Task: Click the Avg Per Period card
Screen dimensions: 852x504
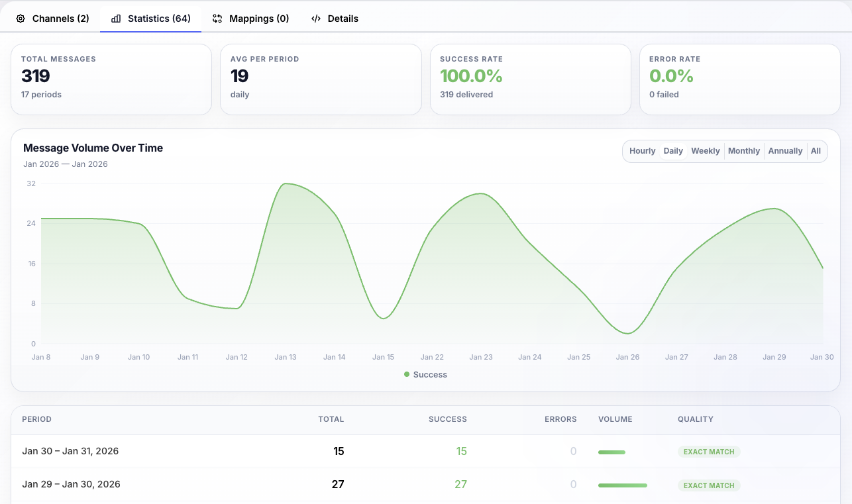Action: point(321,79)
